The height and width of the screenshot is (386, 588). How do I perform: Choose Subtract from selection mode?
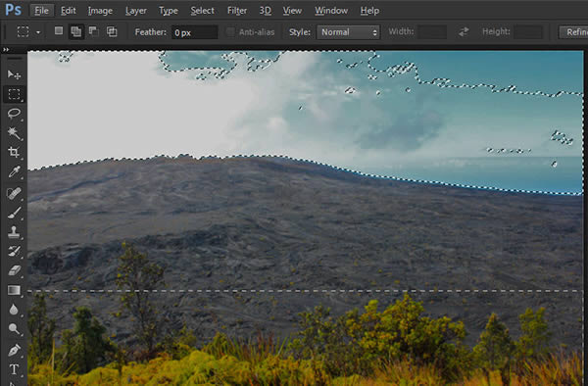93,31
